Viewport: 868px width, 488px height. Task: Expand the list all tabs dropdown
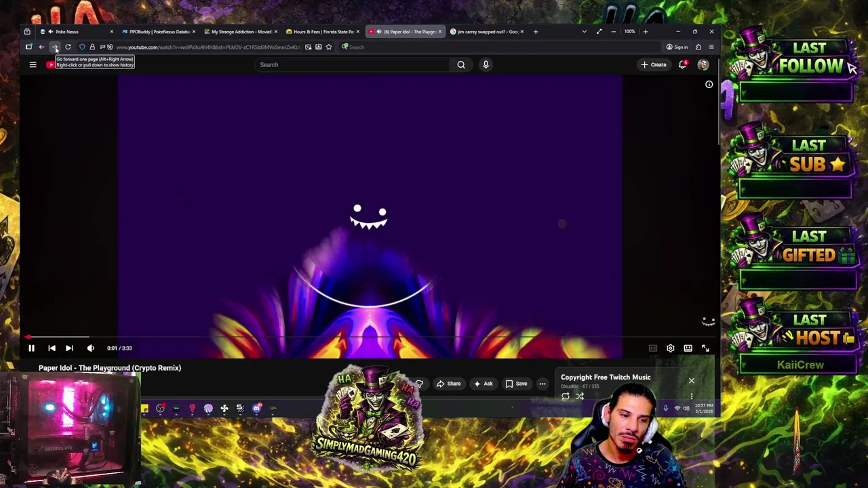(x=585, y=32)
